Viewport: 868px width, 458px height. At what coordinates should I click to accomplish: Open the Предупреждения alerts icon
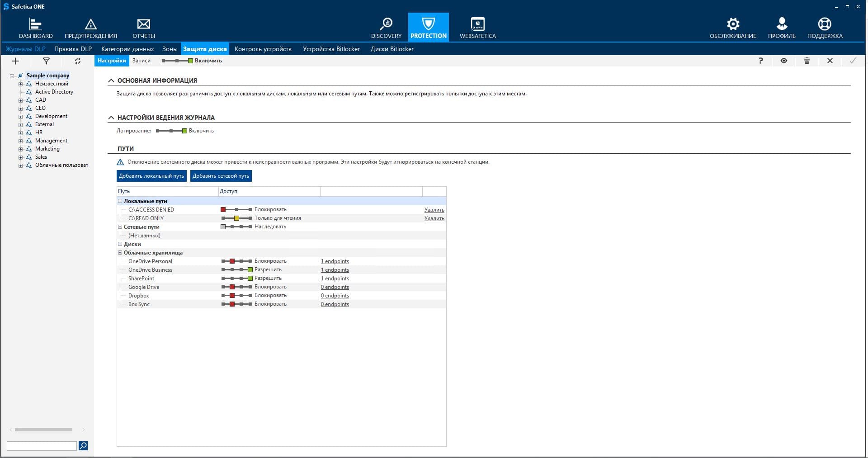click(x=91, y=24)
